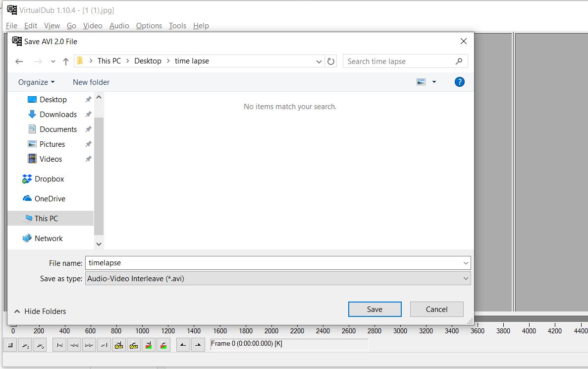Select Documents in the navigation pane
Screen dimensions: 588x369
point(58,129)
